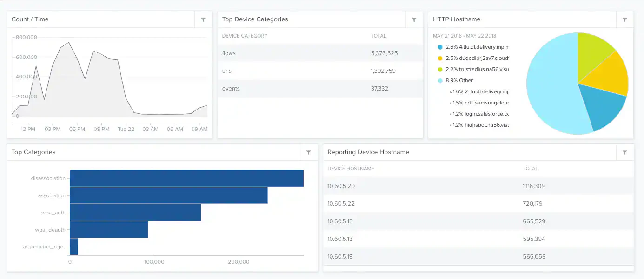
Task: Select the 1.2% highspot.na56 sub-entry
Action: 479,125
